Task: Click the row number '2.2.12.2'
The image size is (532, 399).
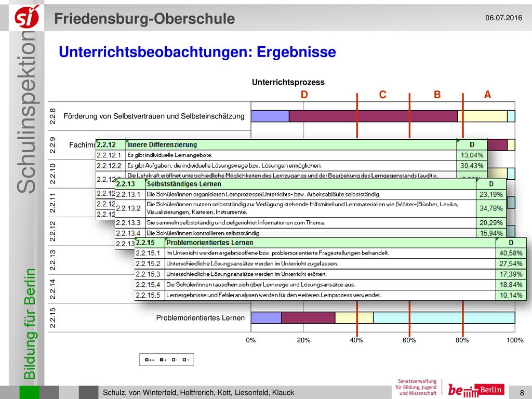Action: (x=109, y=166)
